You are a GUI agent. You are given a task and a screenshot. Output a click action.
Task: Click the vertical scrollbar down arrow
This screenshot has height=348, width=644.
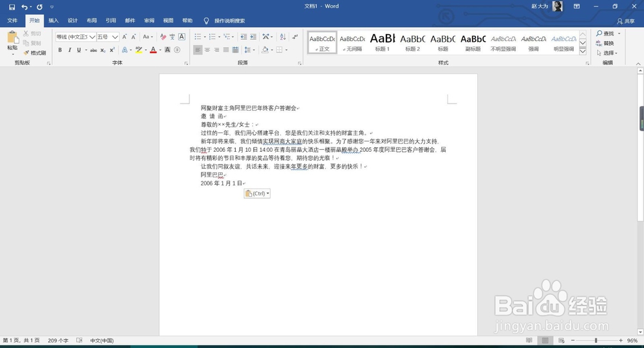point(640,331)
